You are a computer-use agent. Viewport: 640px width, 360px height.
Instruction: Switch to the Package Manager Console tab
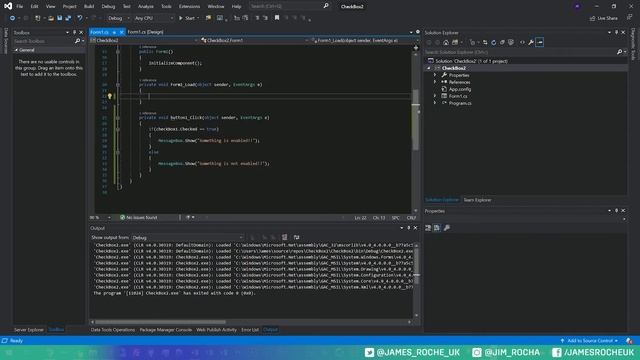pyautogui.click(x=166, y=329)
